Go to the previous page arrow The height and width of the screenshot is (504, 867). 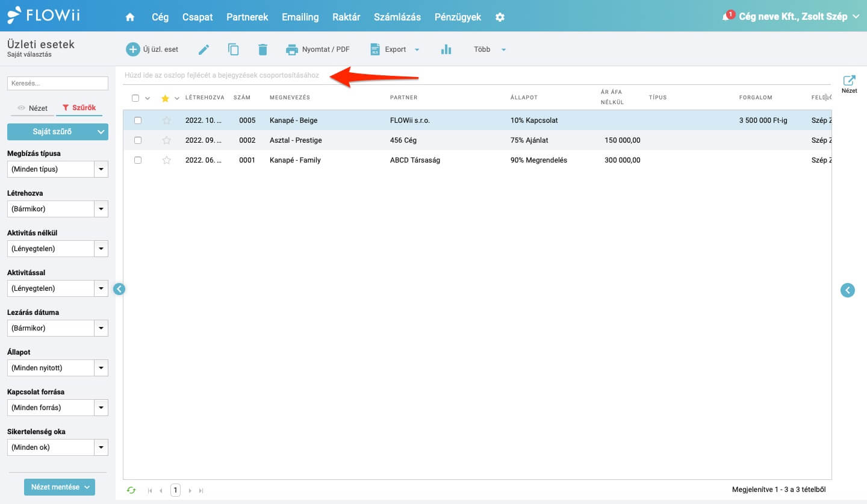tap(161, 491)
